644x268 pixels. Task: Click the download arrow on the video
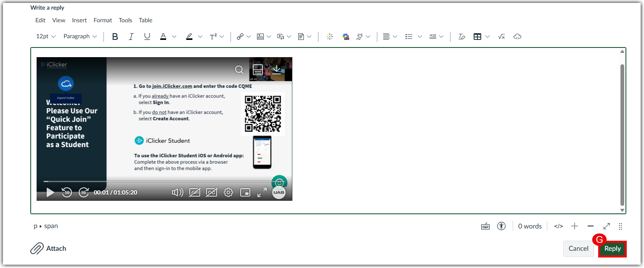(276, 70)
